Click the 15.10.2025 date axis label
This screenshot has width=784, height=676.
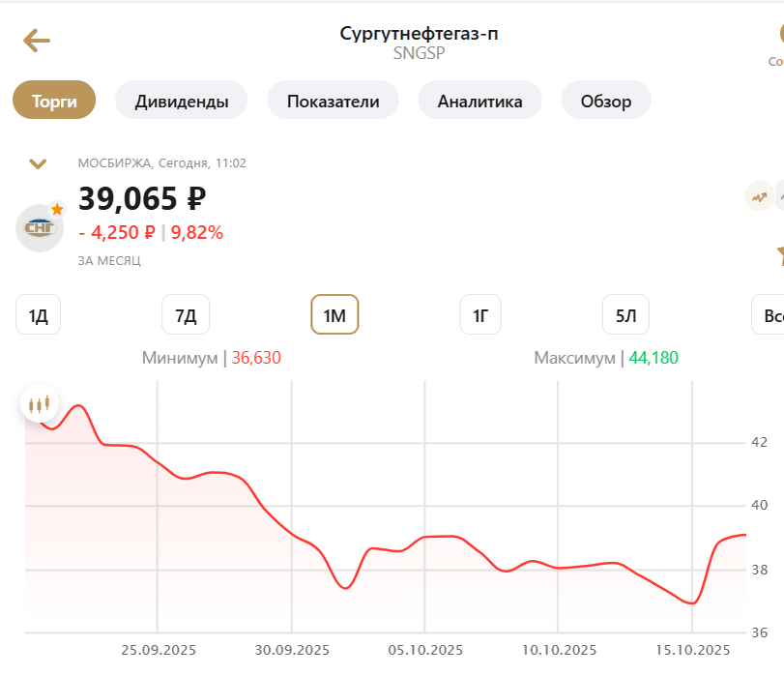(693, 650)
